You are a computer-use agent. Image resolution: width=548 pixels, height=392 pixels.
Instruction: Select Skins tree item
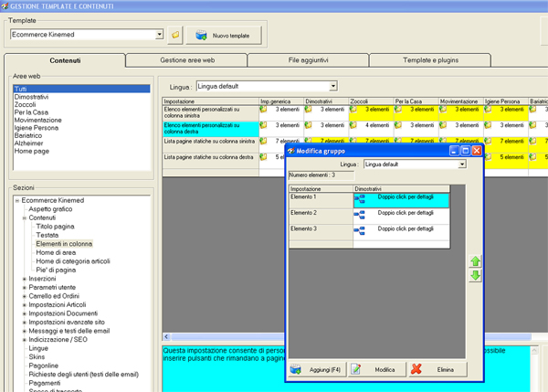point(37,357)
